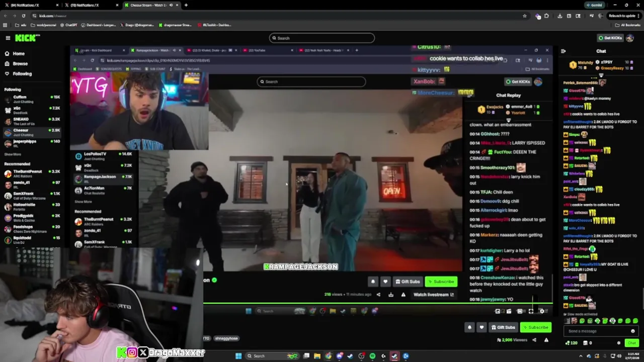Open SNEAKO channel in Following list
This screenshot has width=644, height=362.
(31, 121)
